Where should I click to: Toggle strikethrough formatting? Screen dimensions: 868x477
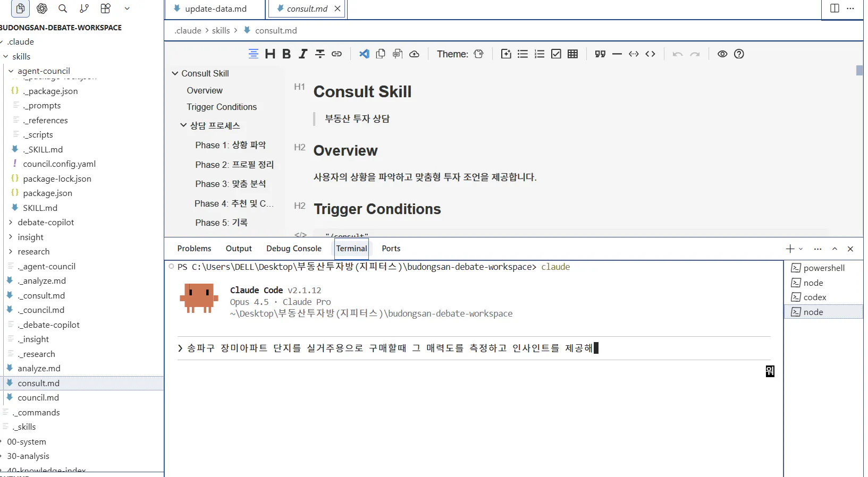coord(320,54)
